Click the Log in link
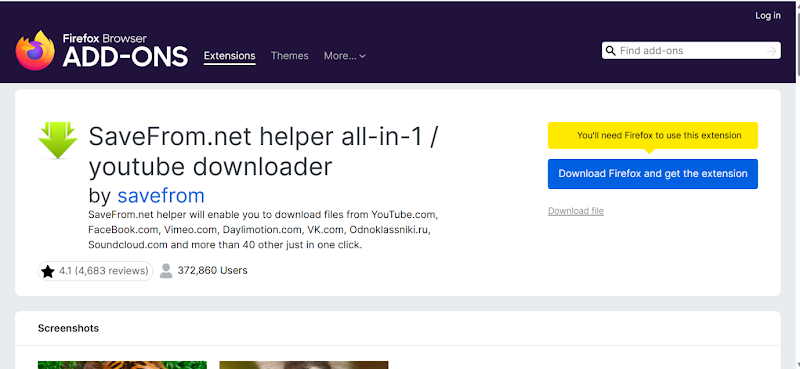 pos(768,16)
